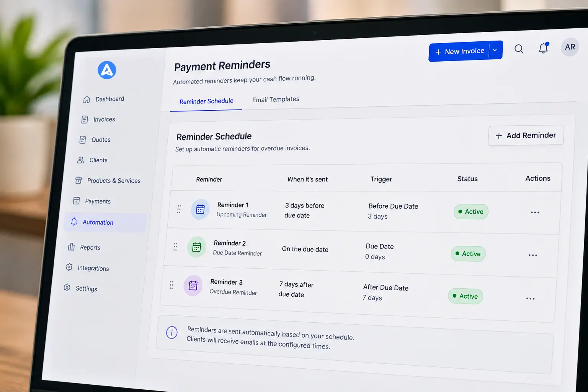588x392 pixels.
Task: Click the Active status of Reminder 1
Action: click(x=471, y=212)
